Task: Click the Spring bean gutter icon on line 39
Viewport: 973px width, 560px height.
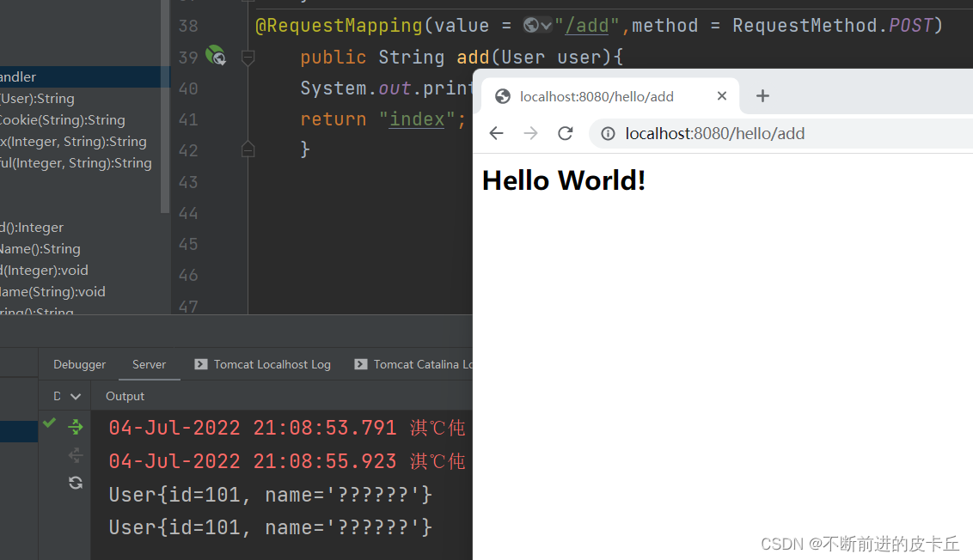Action: (x=216, y=56)
